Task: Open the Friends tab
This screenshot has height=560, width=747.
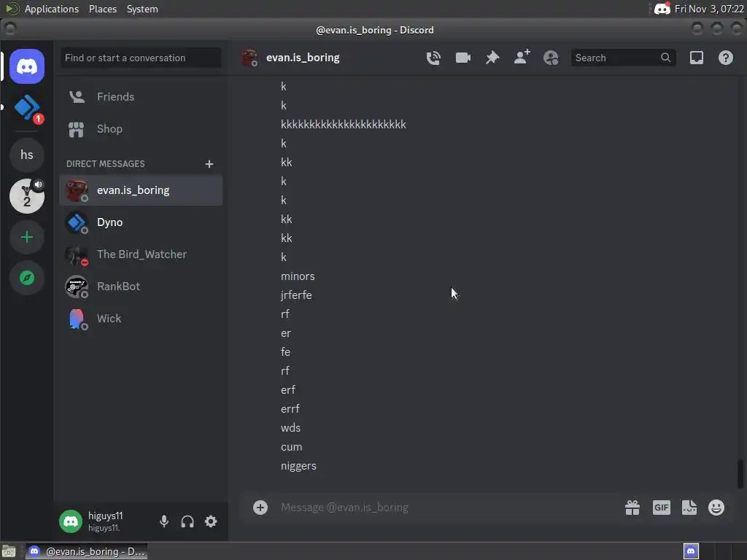Action: coord(141,97)
